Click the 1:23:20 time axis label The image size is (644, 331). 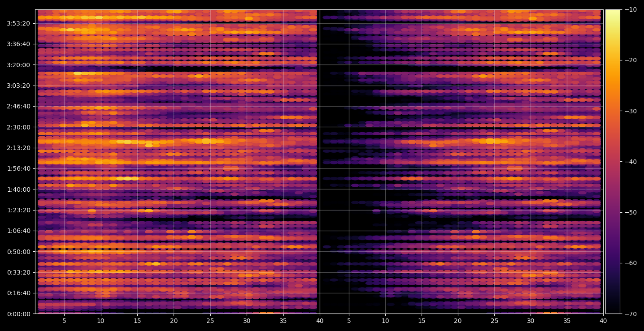[18, 210]
